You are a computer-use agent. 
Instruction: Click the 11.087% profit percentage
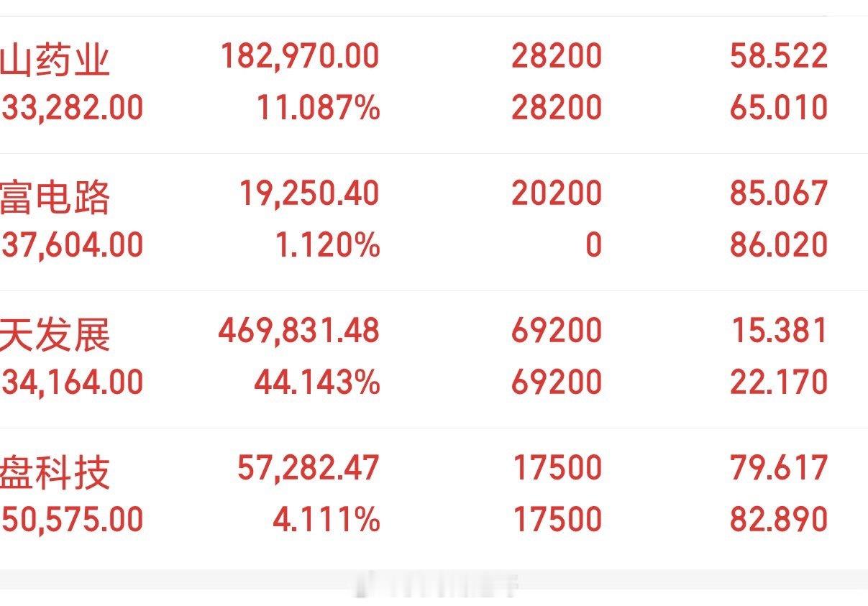coord(318,108)
